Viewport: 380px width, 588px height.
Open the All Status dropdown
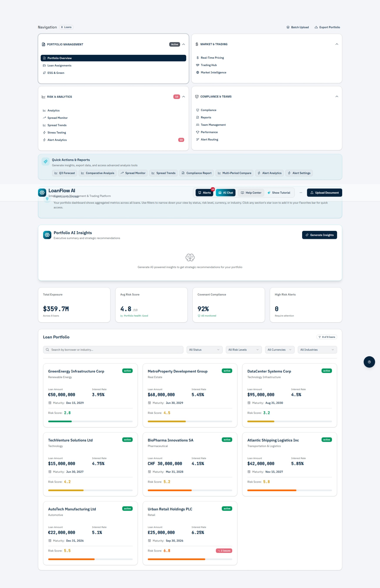pyautogui.click(x=204, y=350)
